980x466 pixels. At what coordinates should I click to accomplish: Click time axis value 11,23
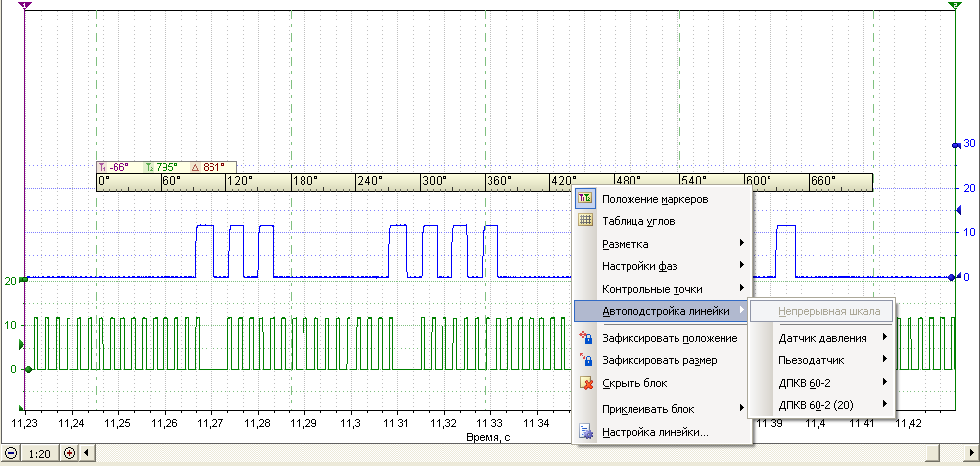click(x=25, y=423)
